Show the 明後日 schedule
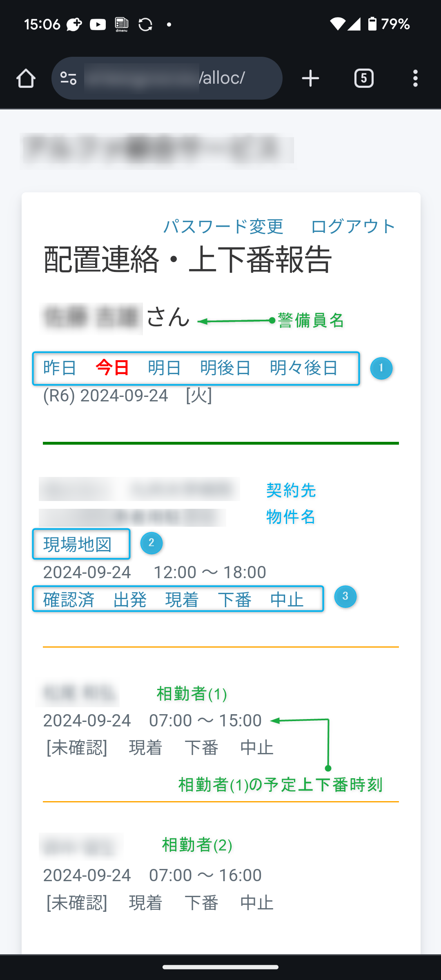This screenshot has width=441, height=980. (x=225, y=368)
